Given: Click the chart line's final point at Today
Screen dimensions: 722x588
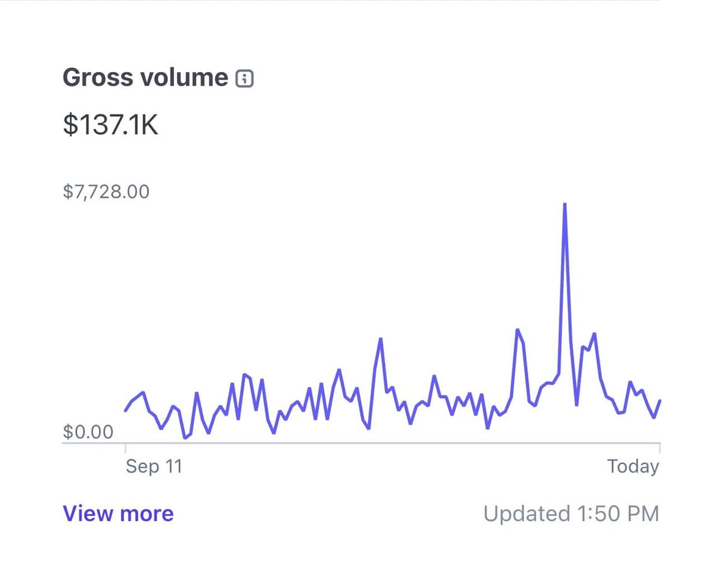Looking at the screenshot, I should click(660, 401).
